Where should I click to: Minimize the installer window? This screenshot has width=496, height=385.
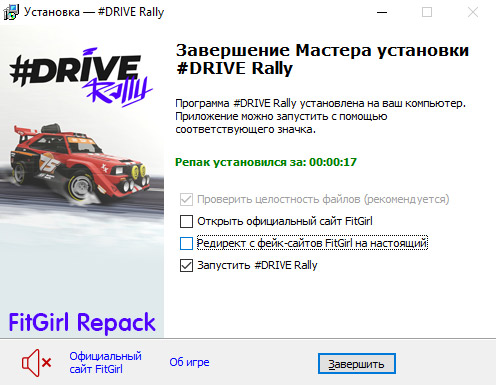tap(382, 12)
